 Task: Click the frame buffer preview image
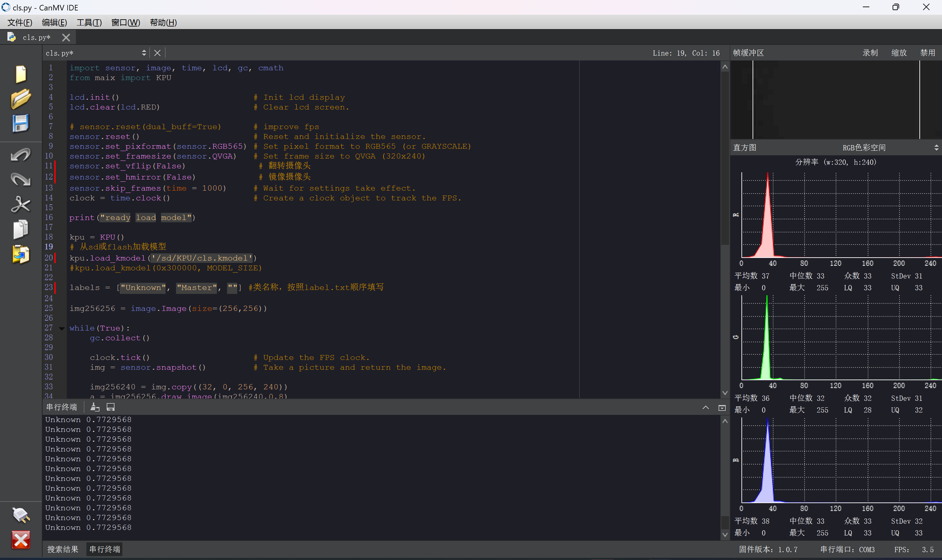[836, 100]
